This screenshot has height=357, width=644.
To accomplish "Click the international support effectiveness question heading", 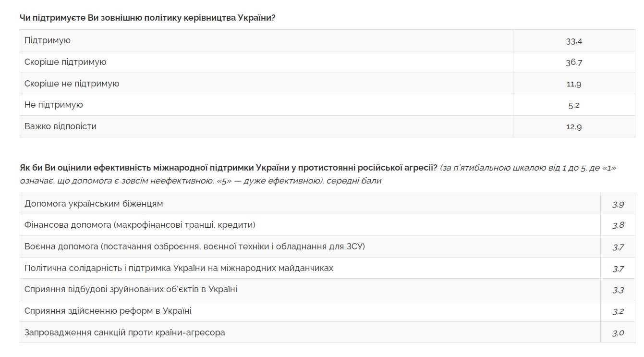I will [x=229, y=168].
